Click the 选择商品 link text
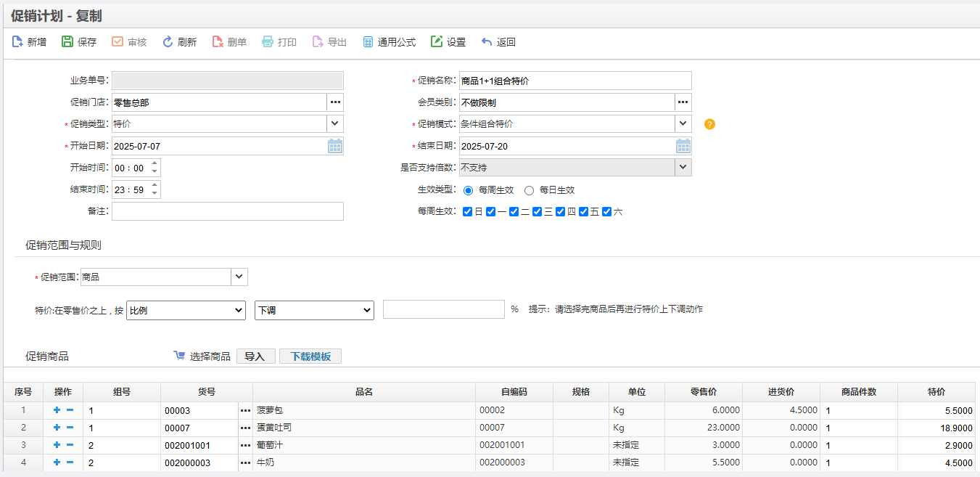 click(x=210, y=356)
